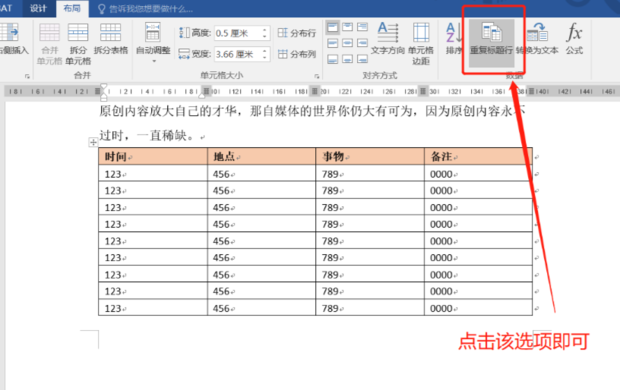Set cell alignment to top right
The height and width of the screenshot is (390, 620).
click(x=362, y=27)
